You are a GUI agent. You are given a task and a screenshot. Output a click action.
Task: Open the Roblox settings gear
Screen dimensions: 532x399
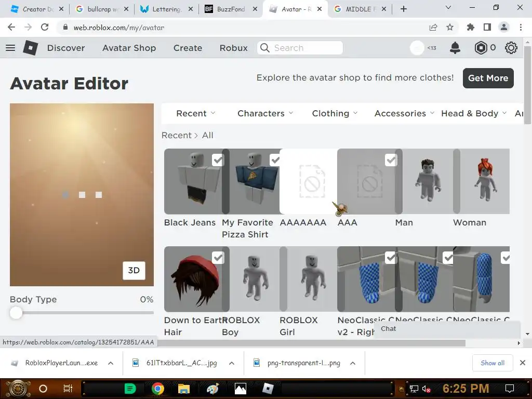[511, 48]
